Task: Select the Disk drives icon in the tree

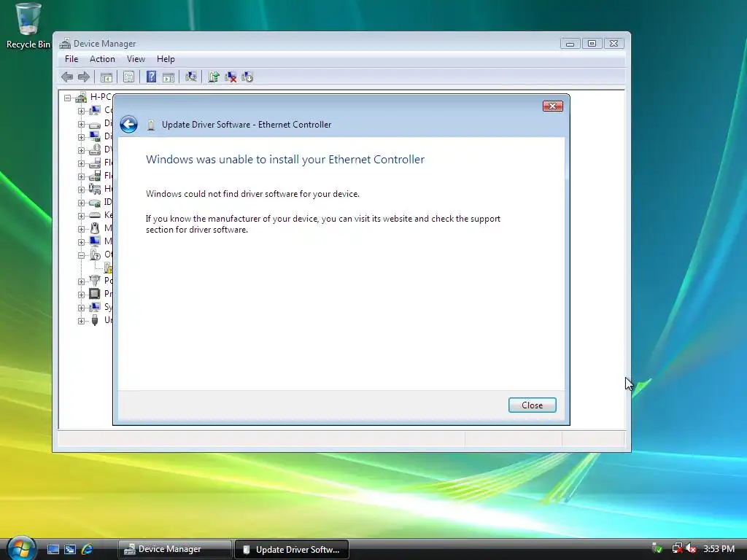Action: point(95,124)
